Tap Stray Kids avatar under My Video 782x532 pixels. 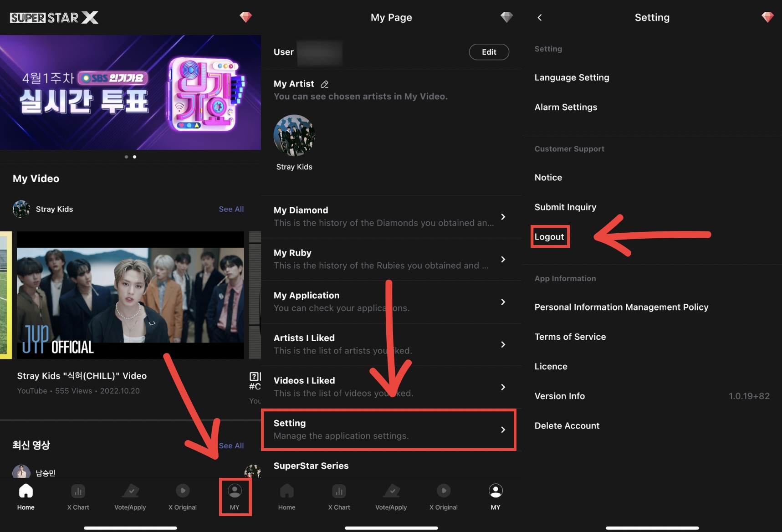point(21,209)
